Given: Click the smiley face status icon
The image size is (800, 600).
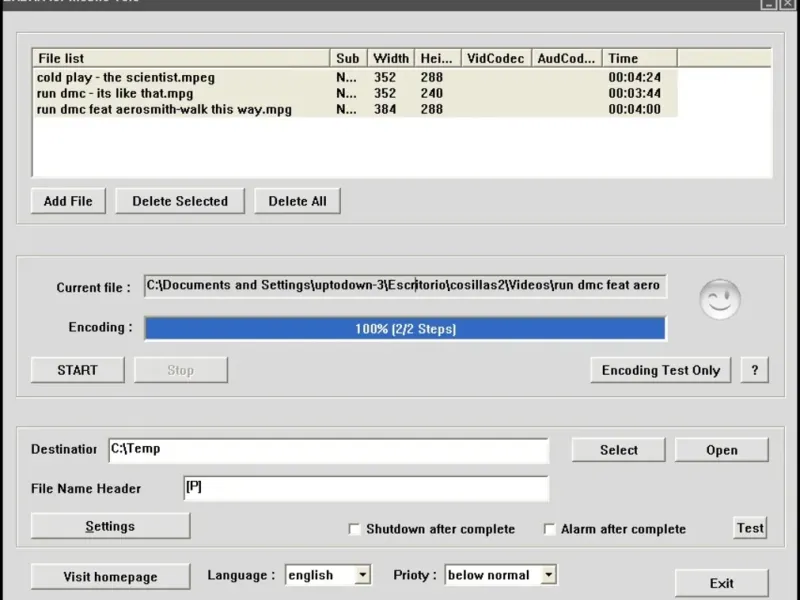Looking at the screenshot, I should tap(720, 299).
